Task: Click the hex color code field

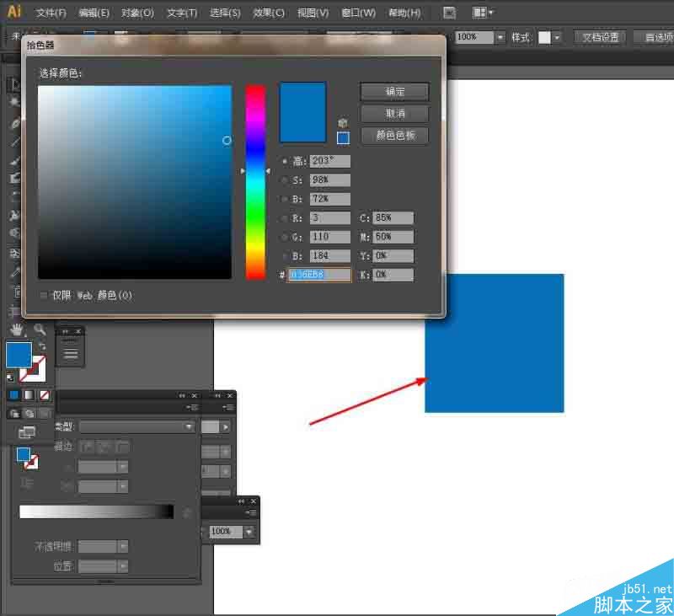Action: click(x=319, y=275)
